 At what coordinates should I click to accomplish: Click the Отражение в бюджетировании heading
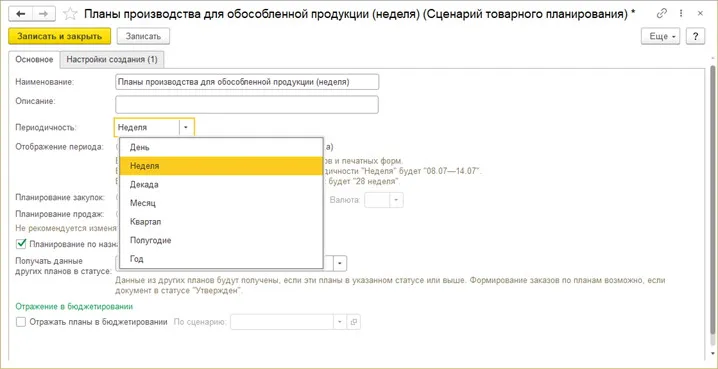[x=74, y=306]
